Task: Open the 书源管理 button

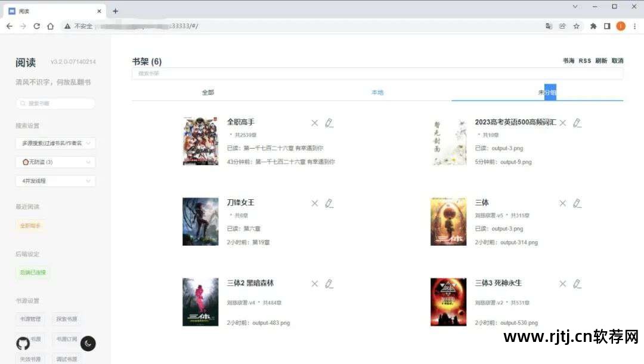Action: [x=30, y=319]
